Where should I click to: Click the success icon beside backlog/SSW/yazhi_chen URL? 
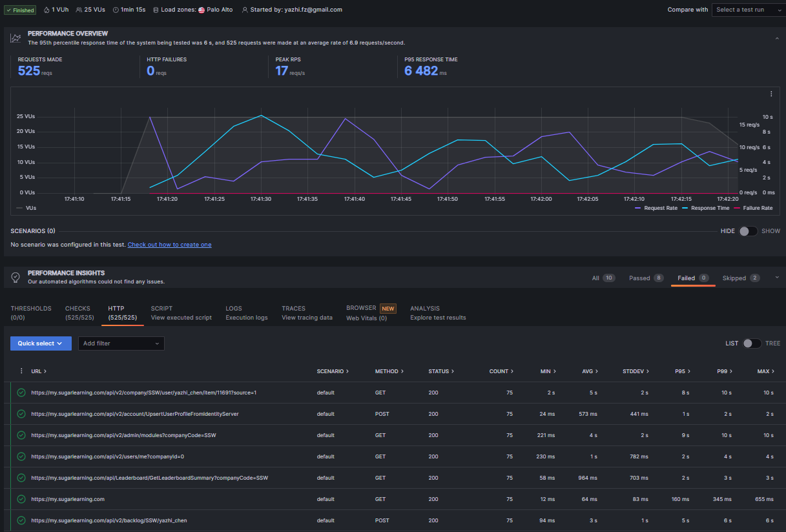click(x=21, y=520)
